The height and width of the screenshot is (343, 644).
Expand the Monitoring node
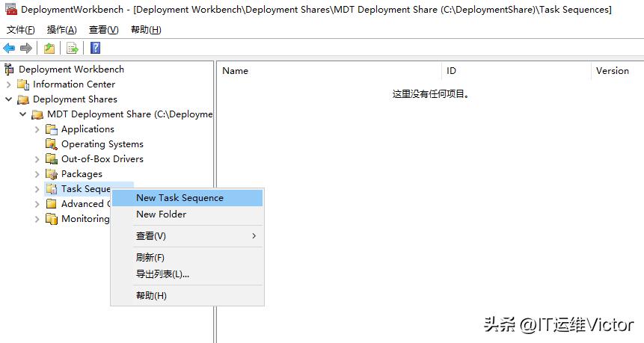pyautogui.click(x=37, y=219)
